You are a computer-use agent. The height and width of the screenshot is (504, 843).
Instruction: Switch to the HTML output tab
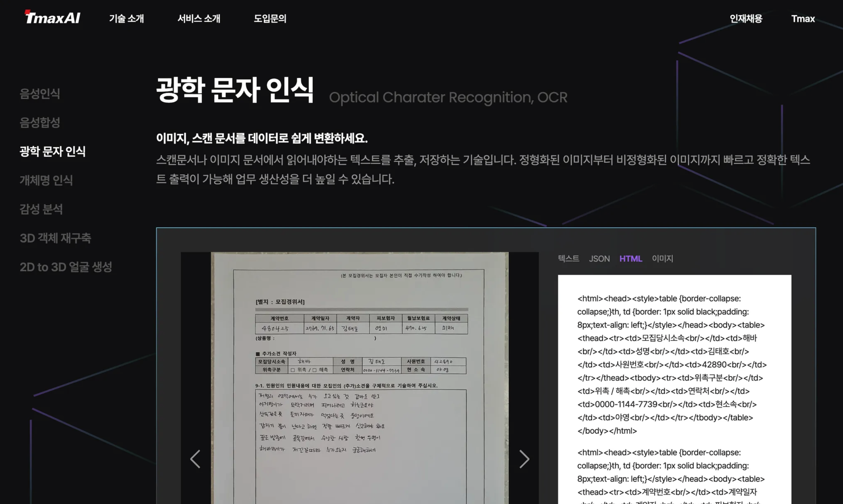click(x=631, y=259)
